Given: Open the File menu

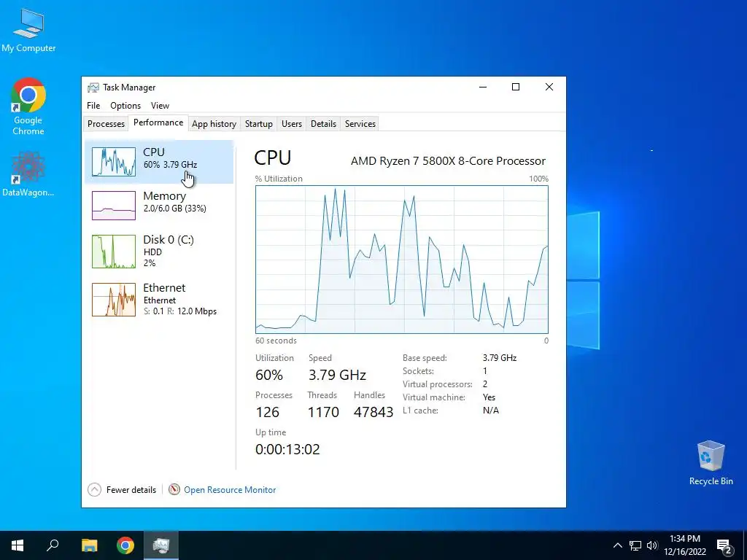Looking at the screenshot, I should coord(93,106).
